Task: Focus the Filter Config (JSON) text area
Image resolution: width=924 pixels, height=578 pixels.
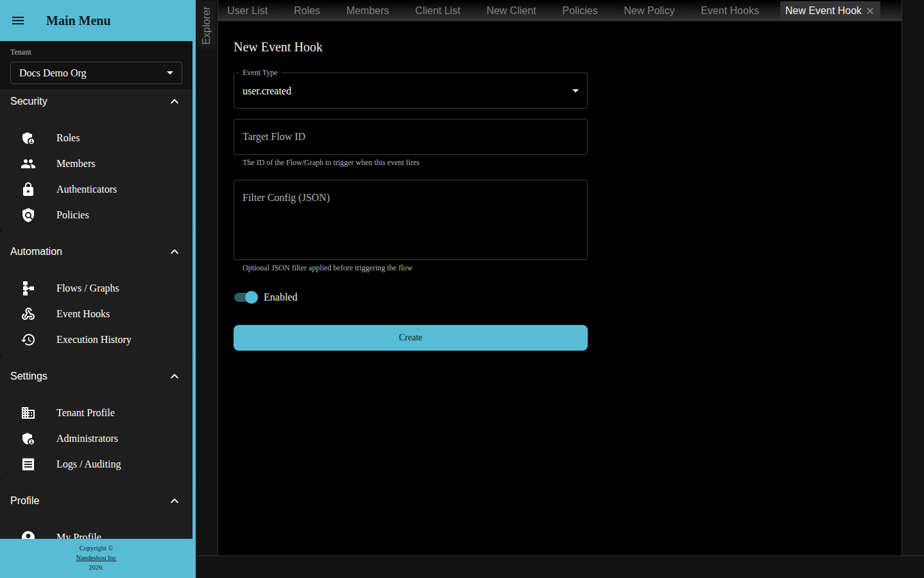Action: pos(411,220)
